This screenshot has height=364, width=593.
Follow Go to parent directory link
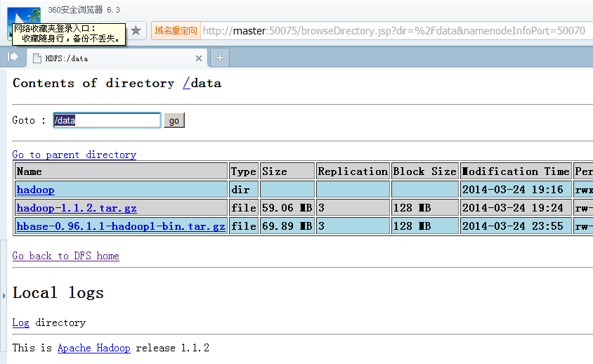tap(74, 155)
